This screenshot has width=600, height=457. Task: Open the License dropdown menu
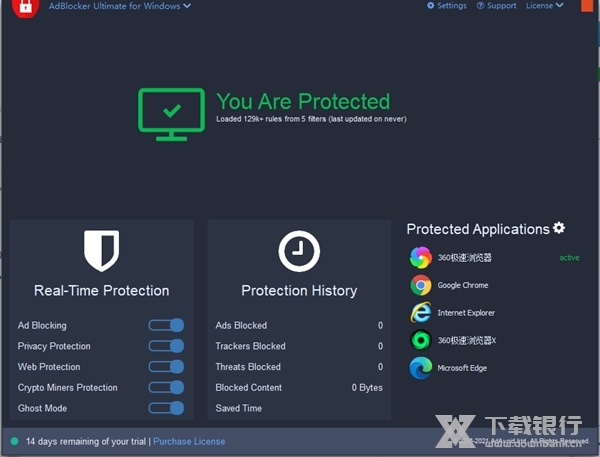pos(544,6)
